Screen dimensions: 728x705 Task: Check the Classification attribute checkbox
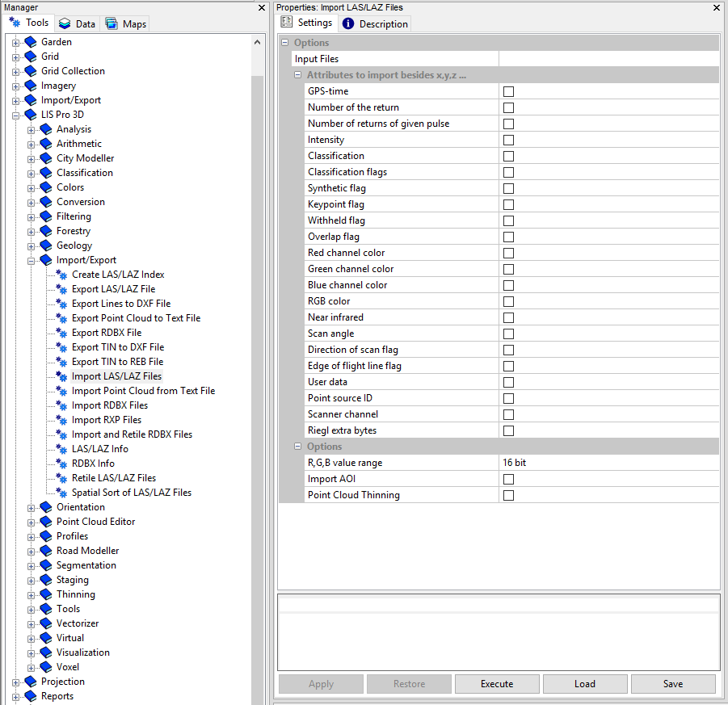pos(508,157)
